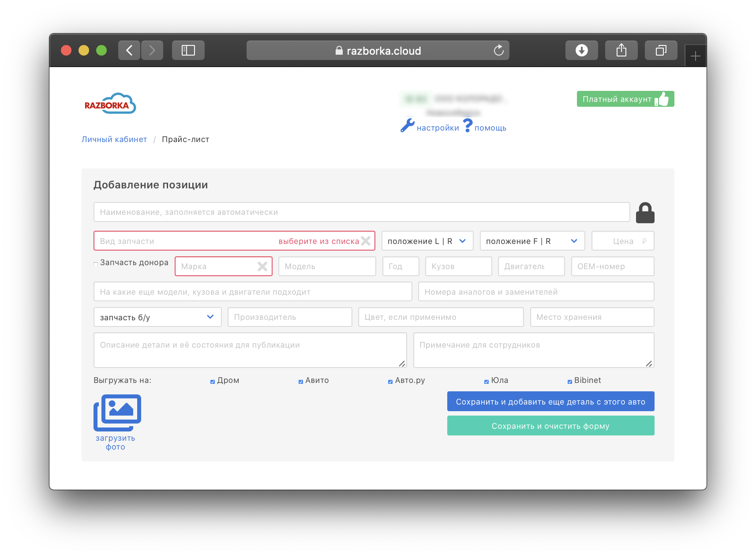Toggle the Авито export checkbox
Image resolution: width=756 pixels, height=555 pixels.
pos(301,382)
